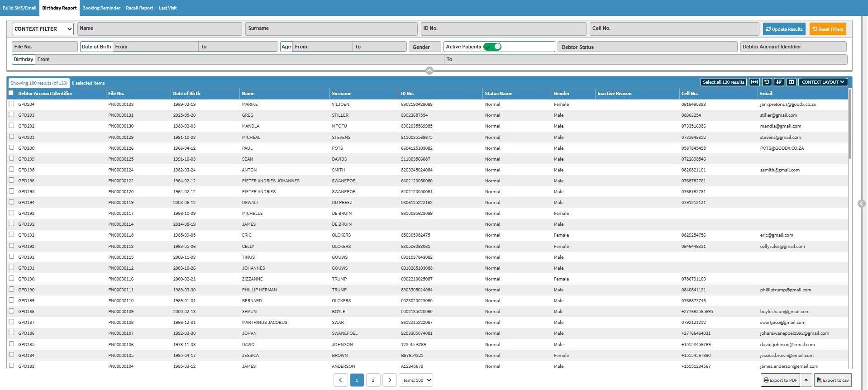
Task: Click the Surname filter input field
Action: tap(331, 29)
